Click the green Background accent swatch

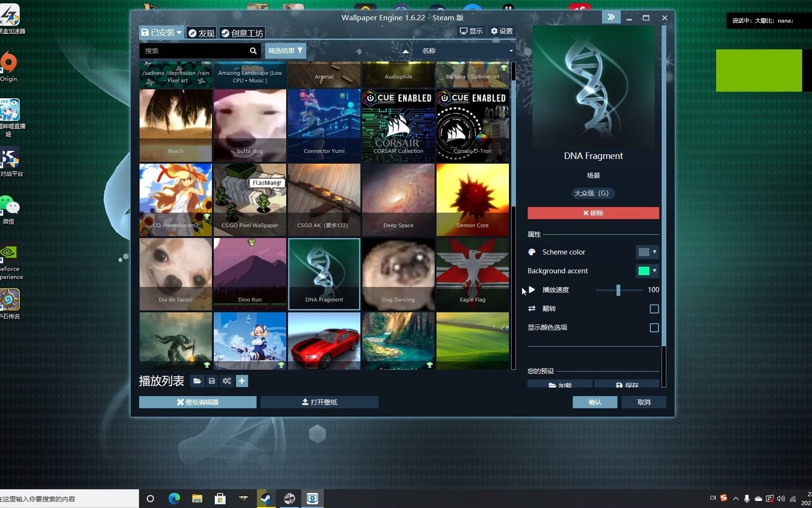click(x=644, y=271)
